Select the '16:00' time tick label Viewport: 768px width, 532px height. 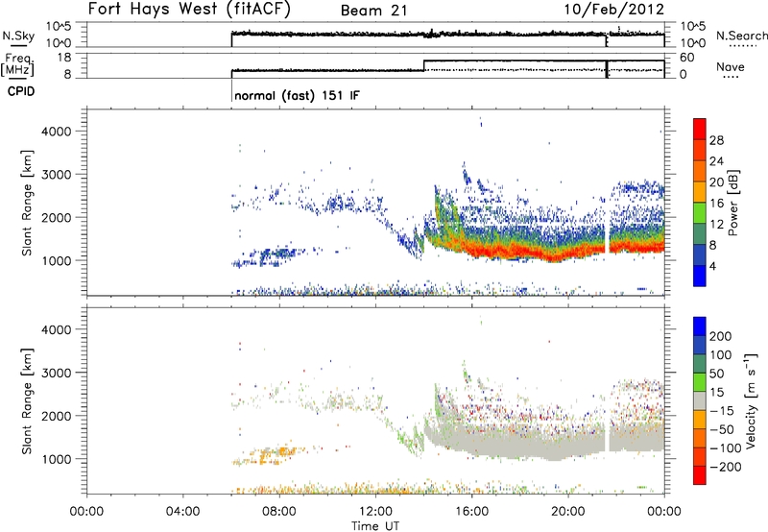[x=471, y=512]
